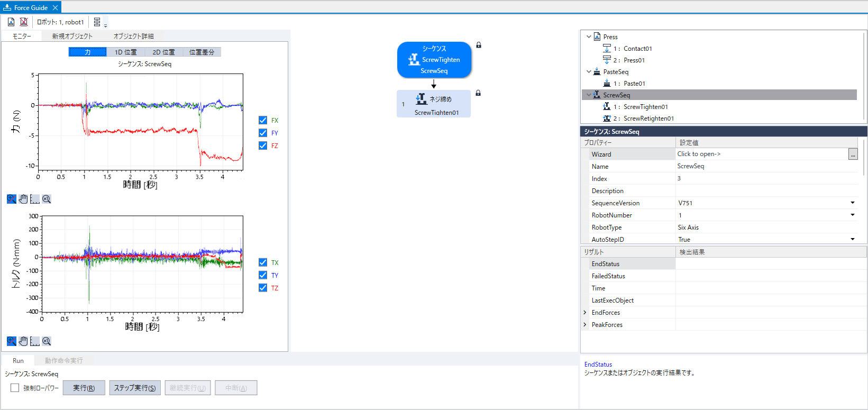Expand the PeakForces result row
868x410 pixels.
pos(585,325)
